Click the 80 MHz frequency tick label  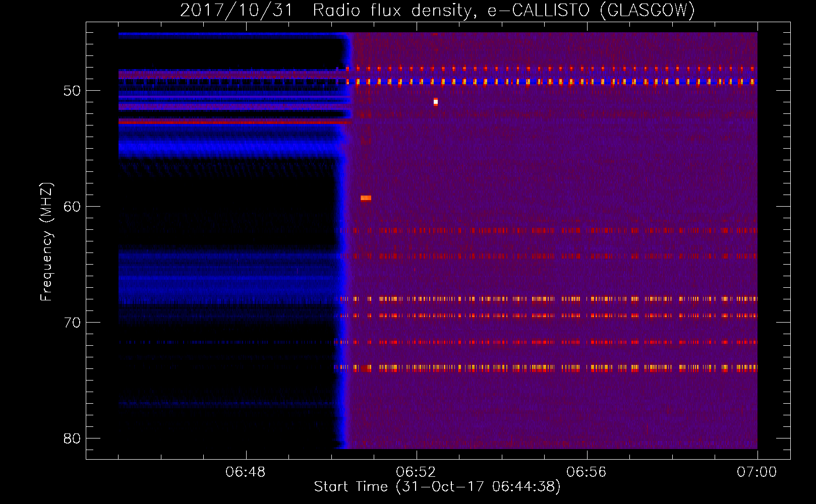tap(73, 438)
